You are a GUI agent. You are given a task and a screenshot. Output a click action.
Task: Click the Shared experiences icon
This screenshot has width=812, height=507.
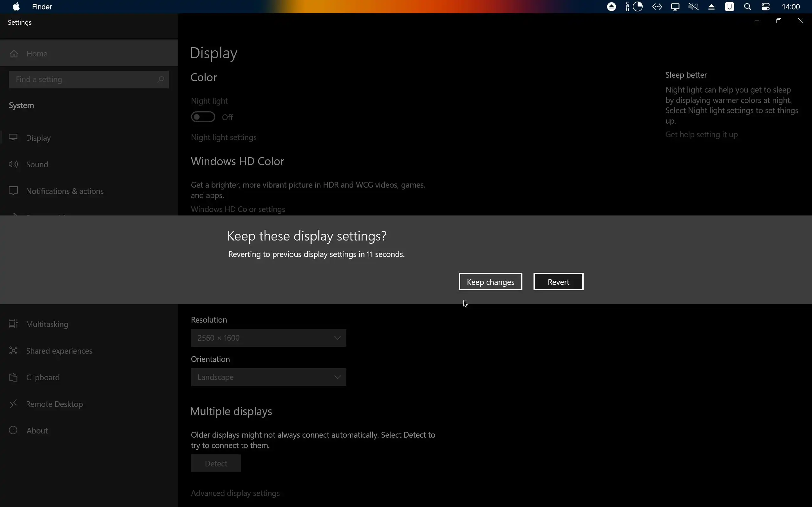[13, 350]
